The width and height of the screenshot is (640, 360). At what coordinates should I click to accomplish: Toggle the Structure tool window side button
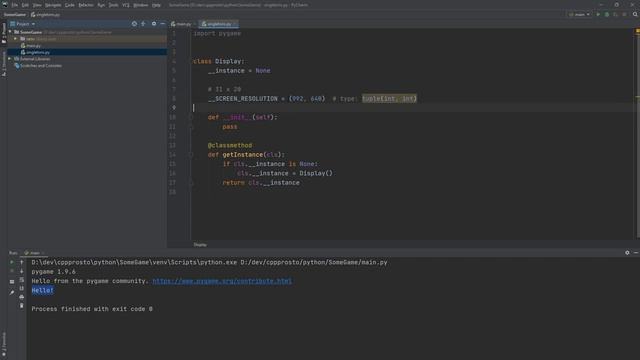coord(4,64)
